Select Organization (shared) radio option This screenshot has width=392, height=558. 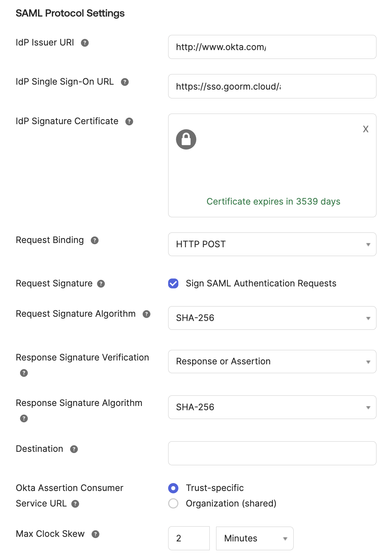click(173, 503)
